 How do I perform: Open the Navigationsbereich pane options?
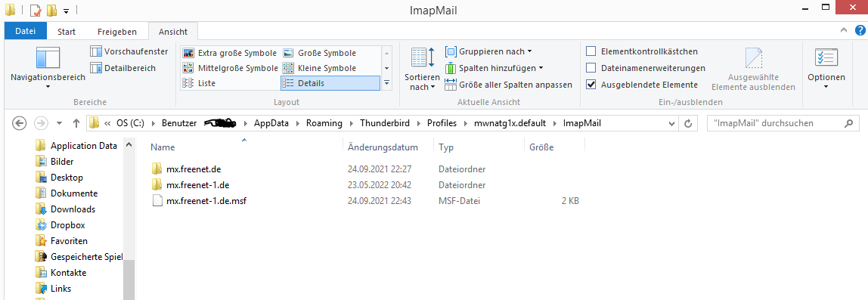pyautogui.click(x=48, y=68)
